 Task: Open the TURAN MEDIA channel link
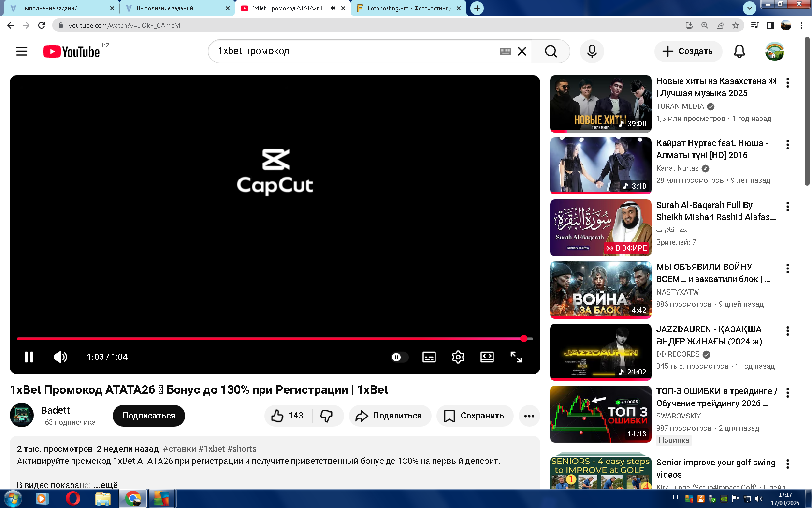click(x=680, y=106)
